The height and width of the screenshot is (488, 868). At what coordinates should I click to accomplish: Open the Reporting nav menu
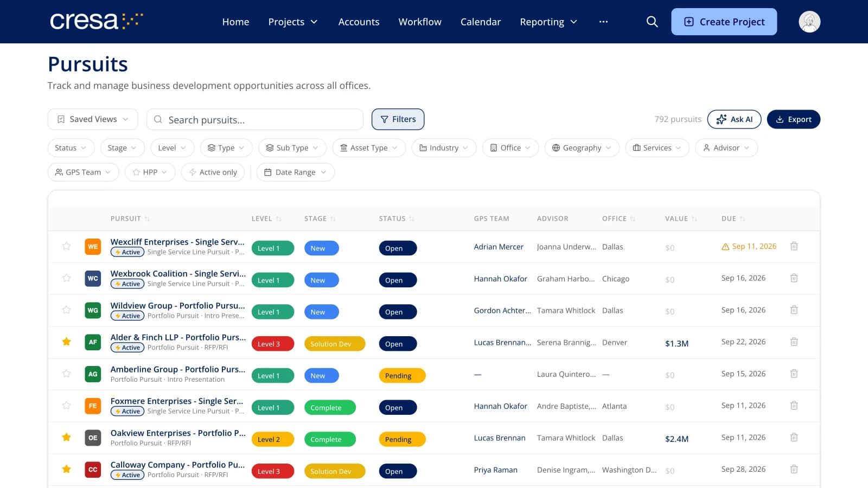[548, 22]
